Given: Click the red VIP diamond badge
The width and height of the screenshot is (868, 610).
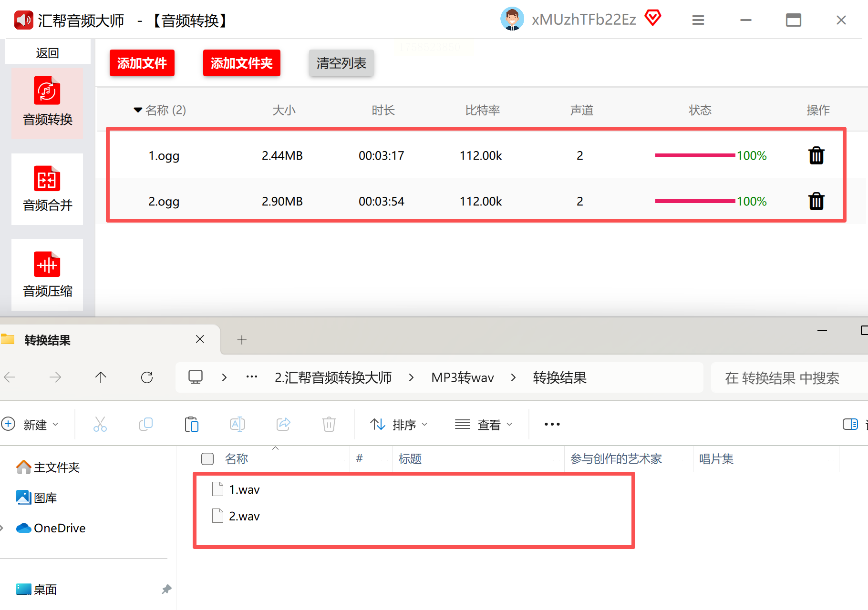Looking at the screenshot, I should (x=653, y=18).
